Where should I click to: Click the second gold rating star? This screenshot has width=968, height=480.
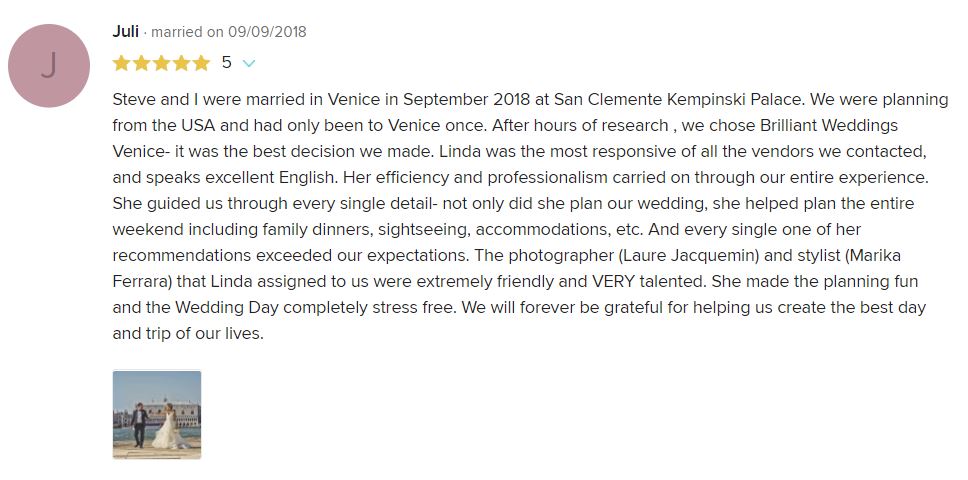142,63
